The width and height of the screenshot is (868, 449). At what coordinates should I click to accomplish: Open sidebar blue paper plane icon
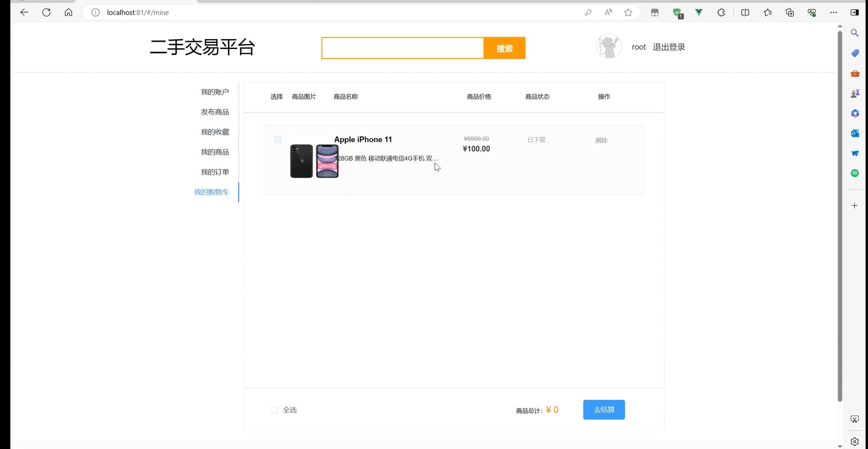(x=855, y=153)
